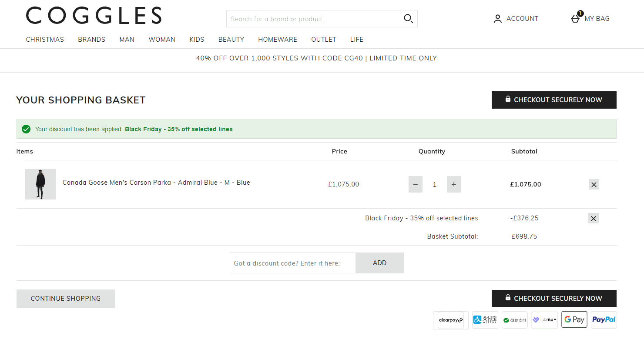644x359 pixels.
Task: Open the Life menu
Action: (x=357, y=40)
